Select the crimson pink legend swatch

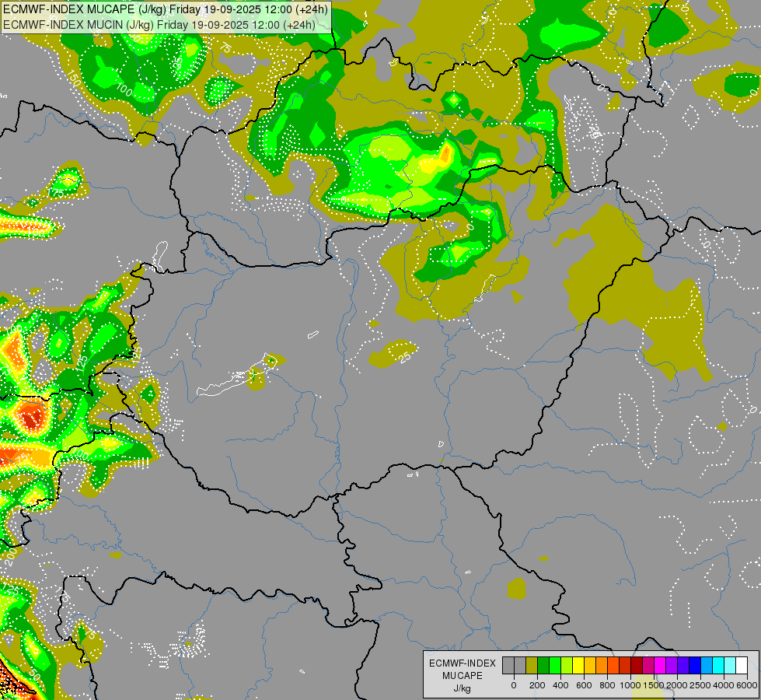(649, 665)
